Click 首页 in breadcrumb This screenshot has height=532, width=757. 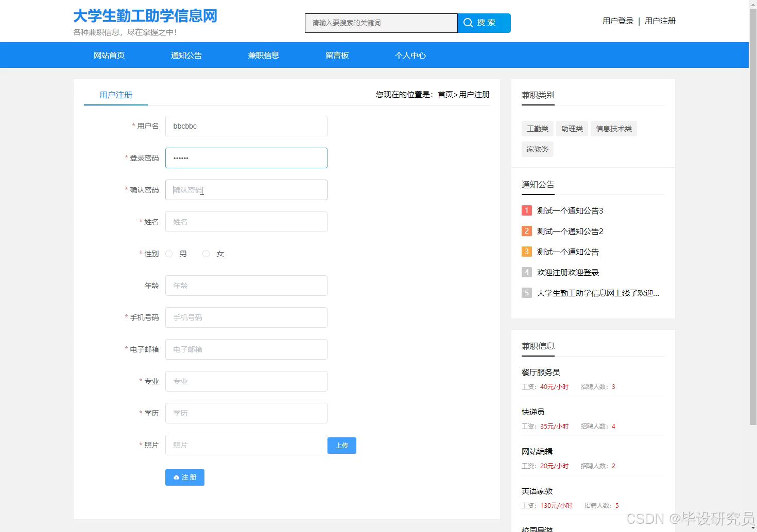pyautogui.click(x=445, y=94)
